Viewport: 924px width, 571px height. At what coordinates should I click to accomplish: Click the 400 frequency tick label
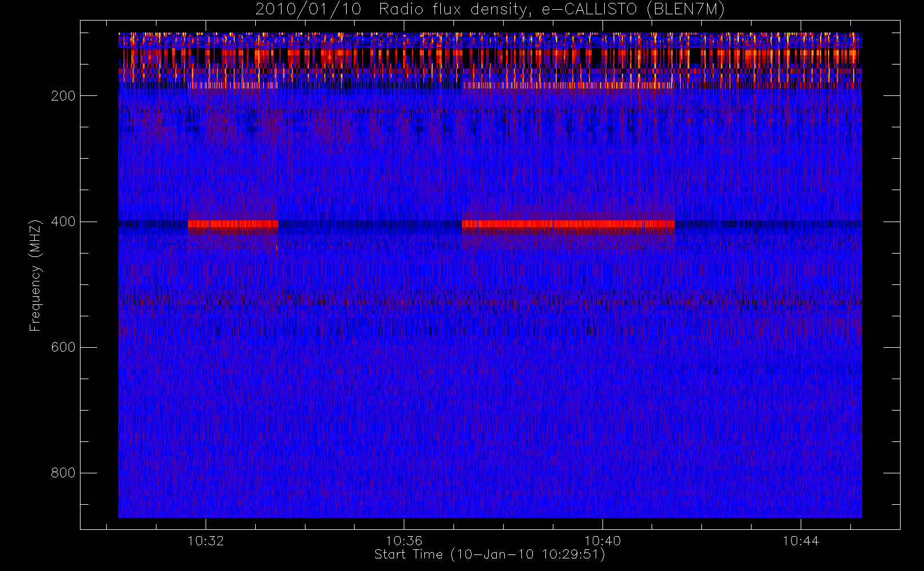(x=63, y=222)
